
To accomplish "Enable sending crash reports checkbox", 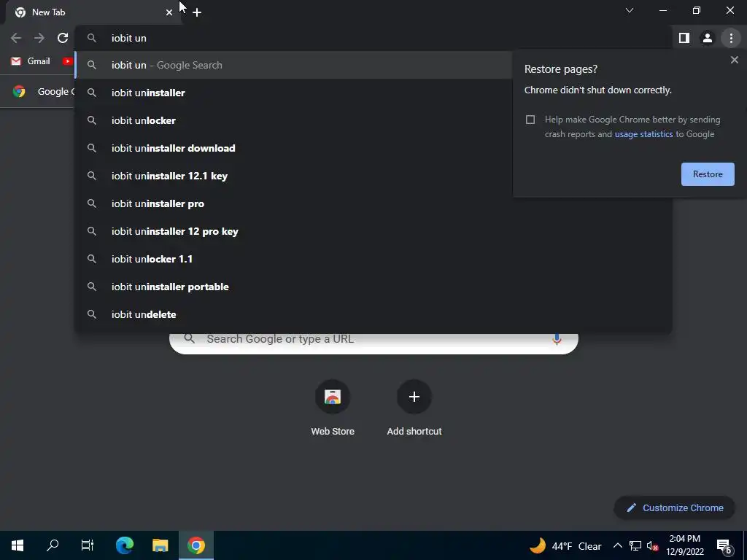I will (530, 120).
